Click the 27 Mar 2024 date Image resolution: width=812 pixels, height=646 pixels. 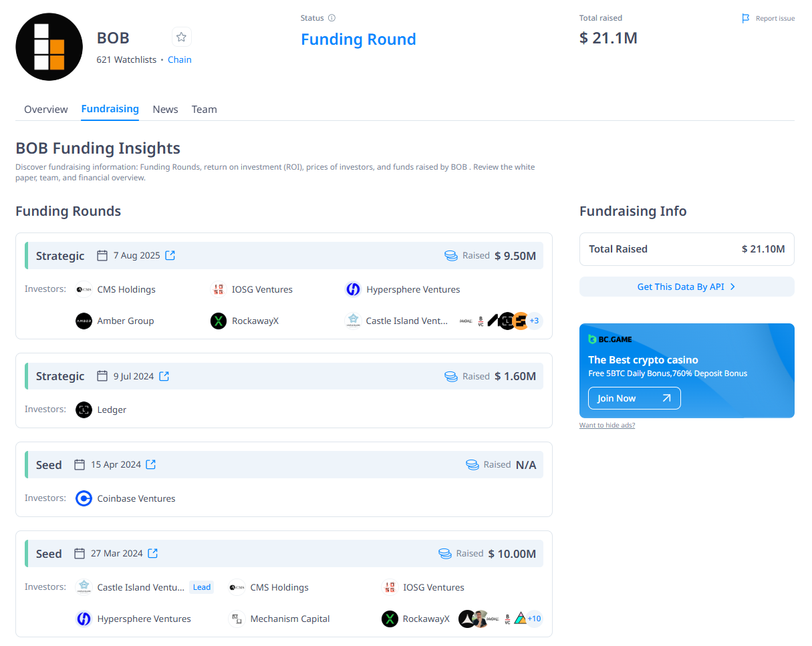pyautogui.click(x=117, y=553)
